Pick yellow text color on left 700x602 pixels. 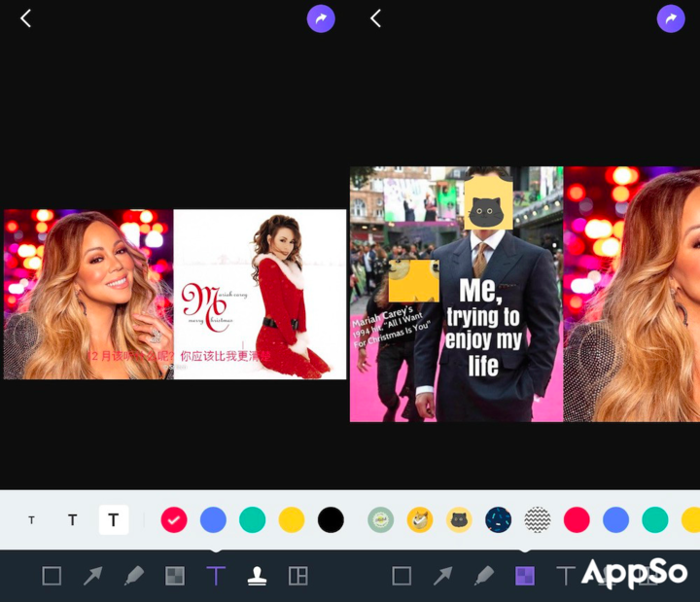[x=292, y=520]
